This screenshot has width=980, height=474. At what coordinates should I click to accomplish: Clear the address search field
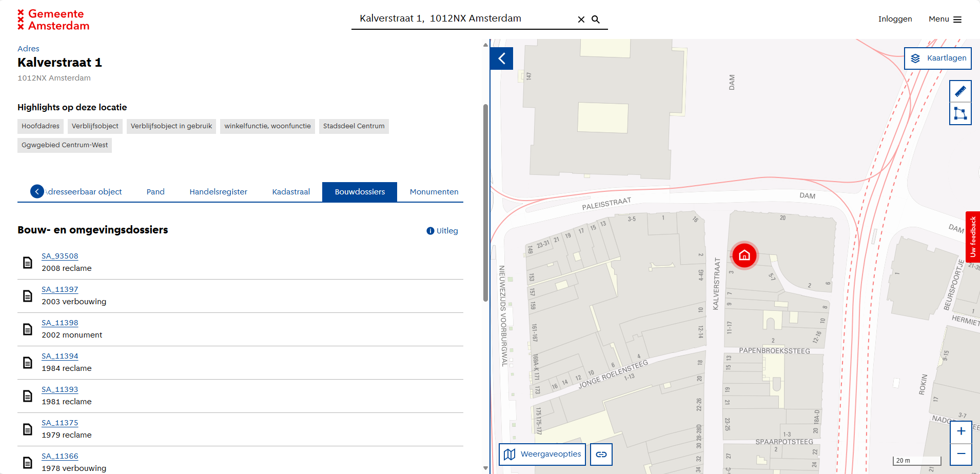coord(581,19)
